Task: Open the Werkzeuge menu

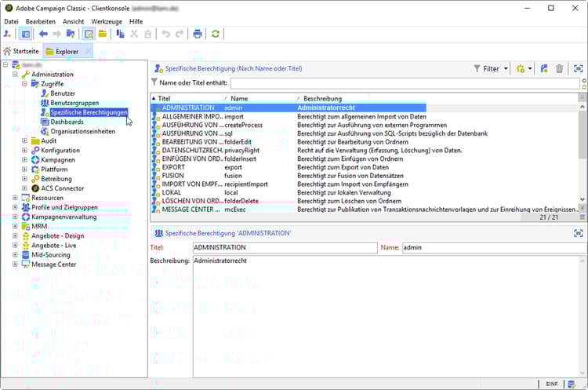Action: click(107, 21)
